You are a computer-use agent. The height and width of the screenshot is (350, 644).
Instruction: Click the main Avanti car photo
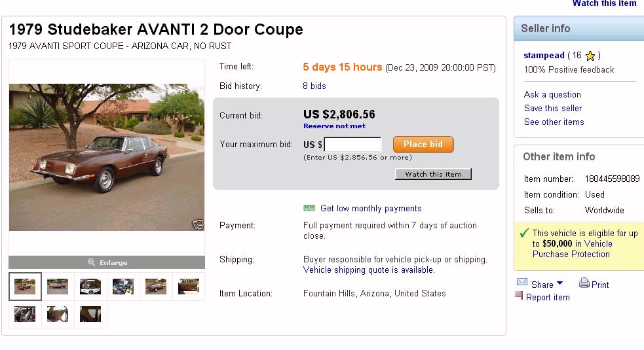tap(107, 157)
